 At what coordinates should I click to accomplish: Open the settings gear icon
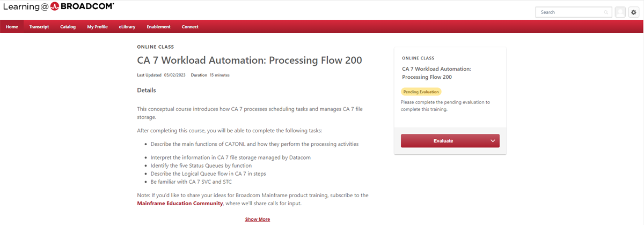point(634,12)
